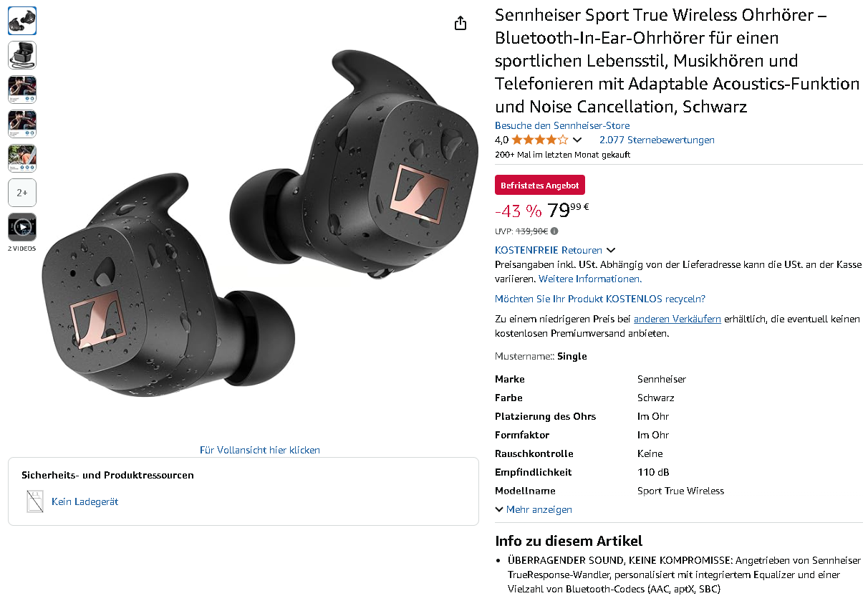
Task: Click the Befristetes Angebot badge
Action: point(540,185)
